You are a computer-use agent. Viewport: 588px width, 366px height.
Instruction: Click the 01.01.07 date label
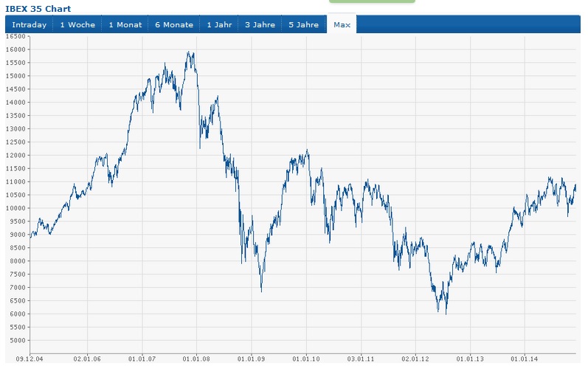tap(142, 359)
